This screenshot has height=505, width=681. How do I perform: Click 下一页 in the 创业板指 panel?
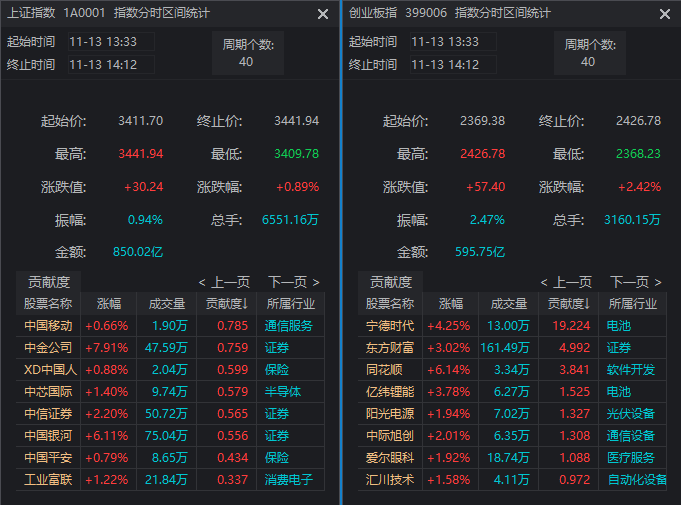point(636,282)
